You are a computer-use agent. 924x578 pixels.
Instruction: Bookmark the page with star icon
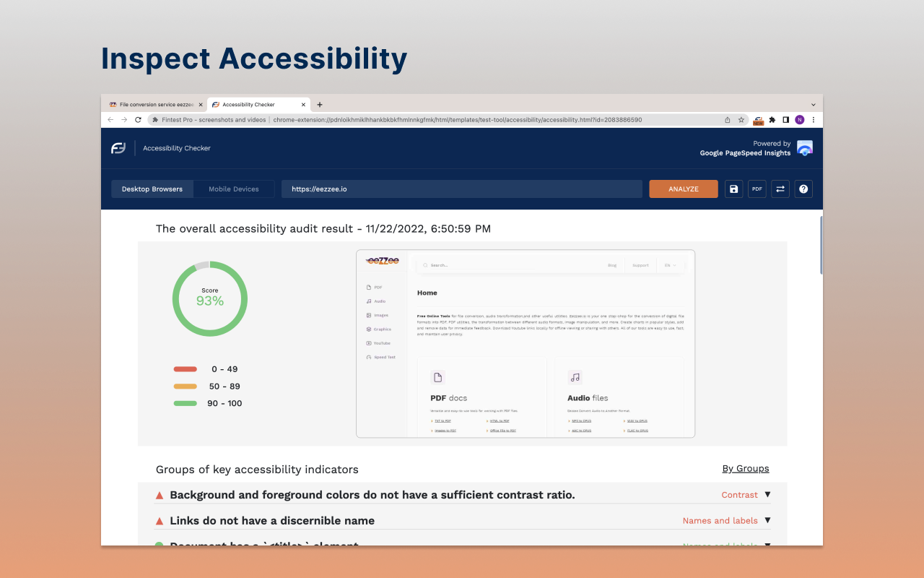741,120
